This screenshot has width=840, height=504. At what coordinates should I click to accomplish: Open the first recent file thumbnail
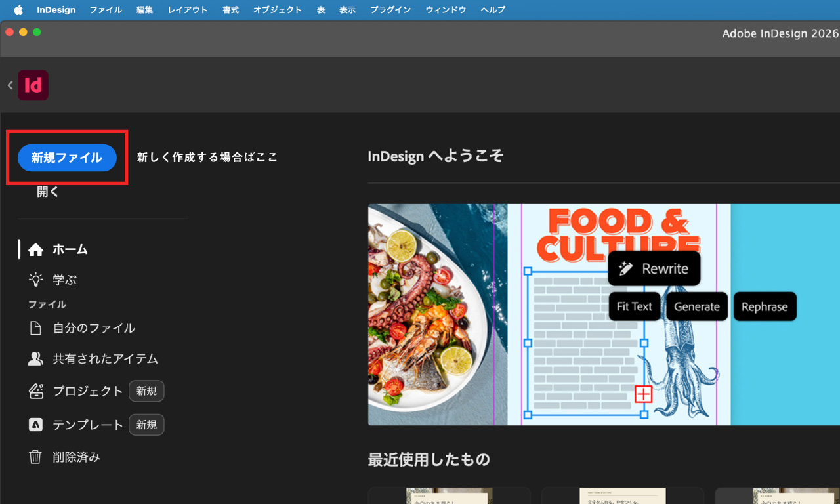point(450,495)
